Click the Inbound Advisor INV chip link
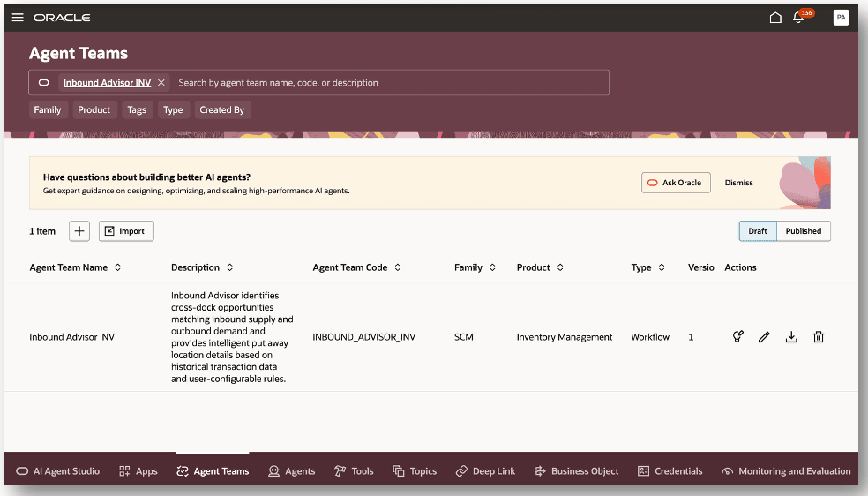Viewport: 868px width, 496px height. 107,82
